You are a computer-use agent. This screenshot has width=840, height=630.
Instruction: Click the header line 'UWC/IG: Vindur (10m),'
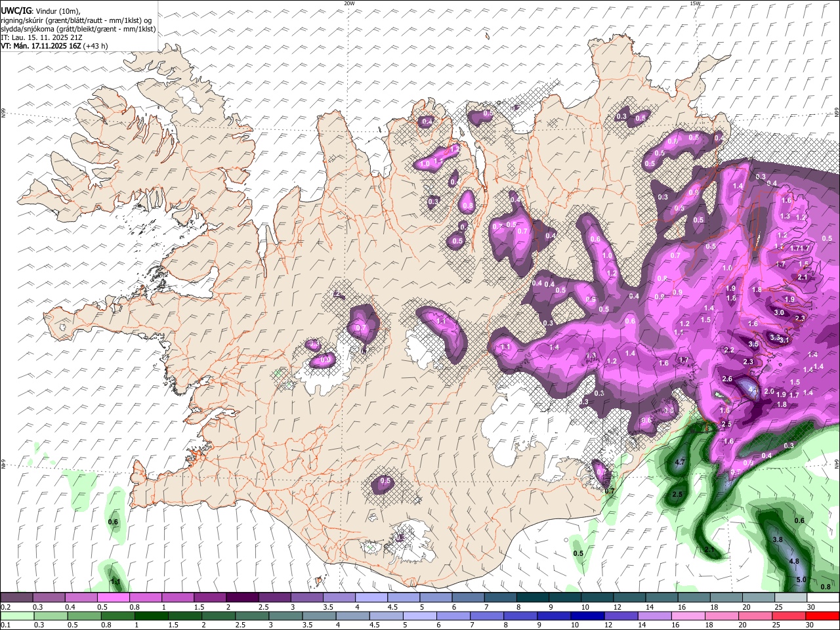pyautogui.click(x=39, y=11)
